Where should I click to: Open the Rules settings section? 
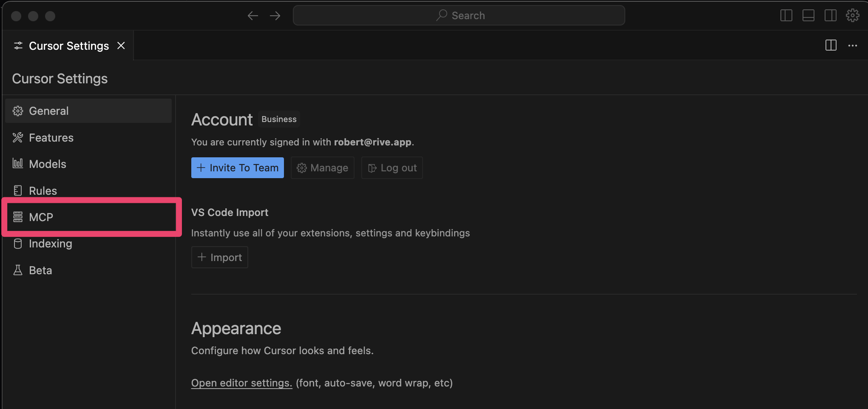coord(88,190)
